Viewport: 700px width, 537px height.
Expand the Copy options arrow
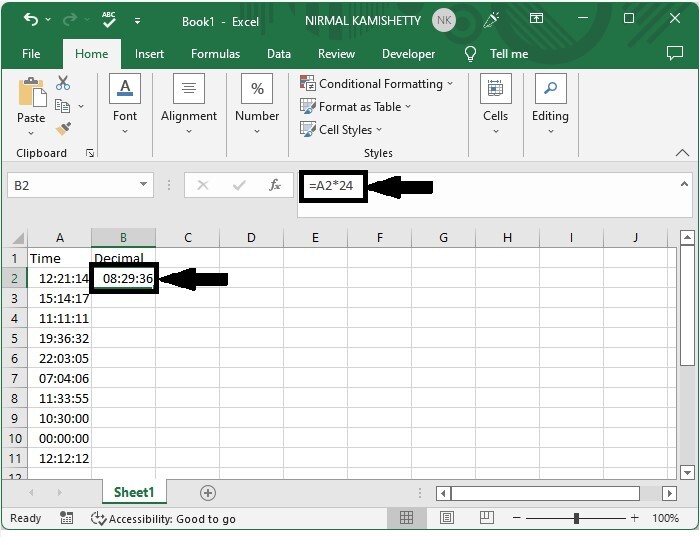coord(81,106)
